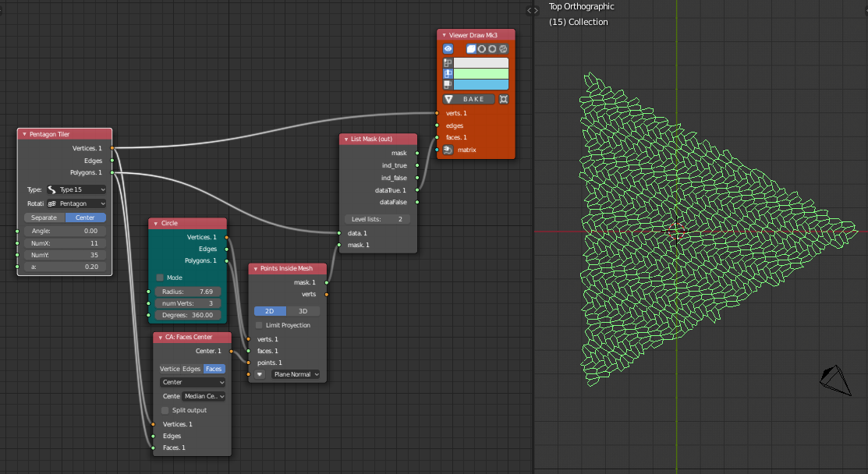Click the face display toggle icon beside the blue swatch
868x474 pixels.
pos(448,84)
